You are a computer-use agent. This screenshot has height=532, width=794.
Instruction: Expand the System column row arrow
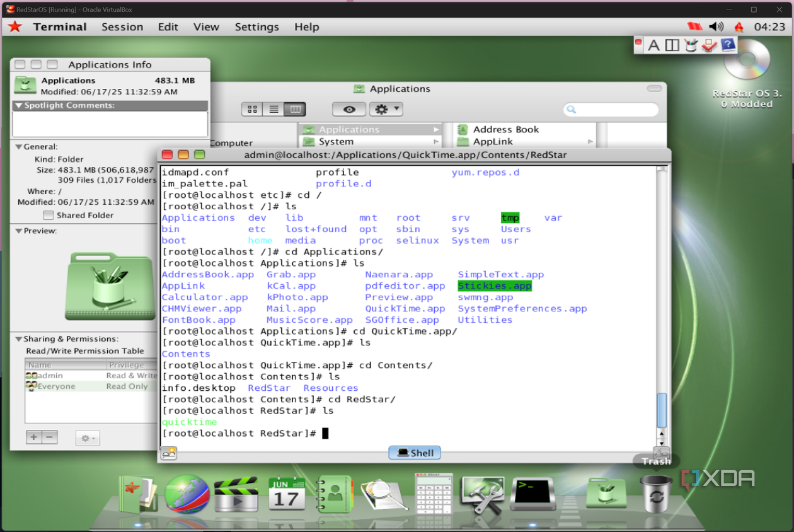(436, 142)
